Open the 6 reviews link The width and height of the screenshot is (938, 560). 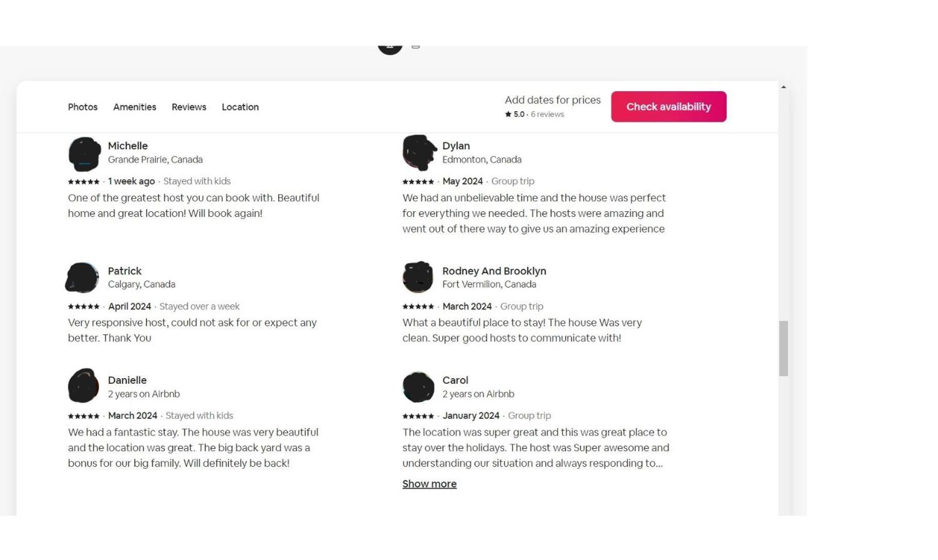tap(547, 114)
